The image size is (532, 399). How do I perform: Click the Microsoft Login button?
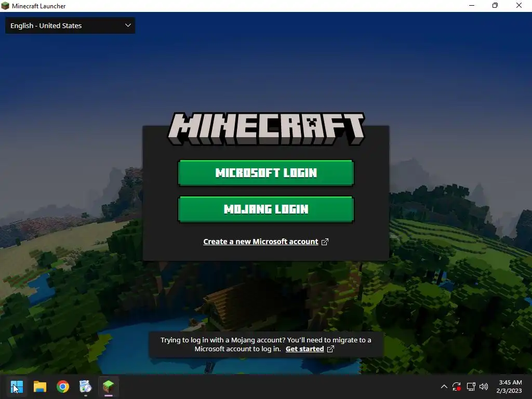pos(266,172)
